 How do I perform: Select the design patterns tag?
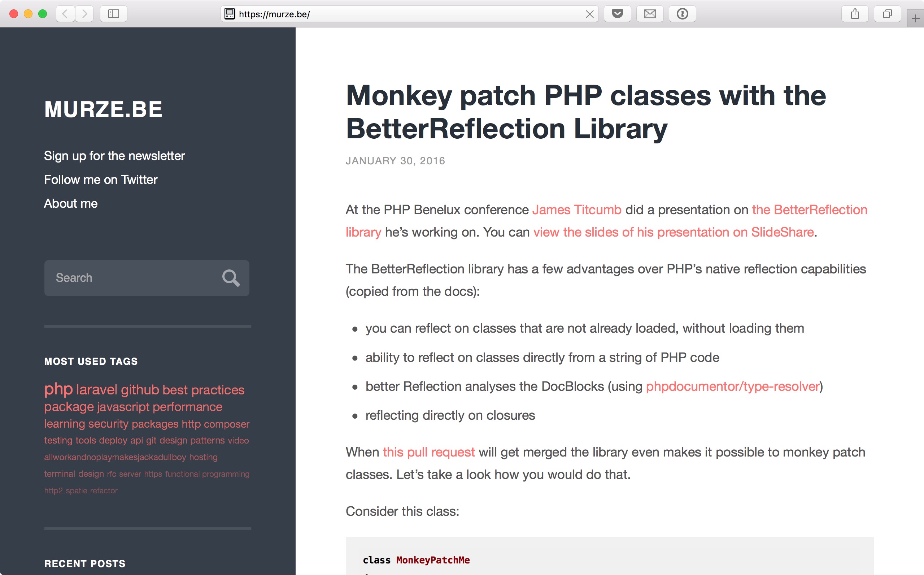click(x=192, y=440)
